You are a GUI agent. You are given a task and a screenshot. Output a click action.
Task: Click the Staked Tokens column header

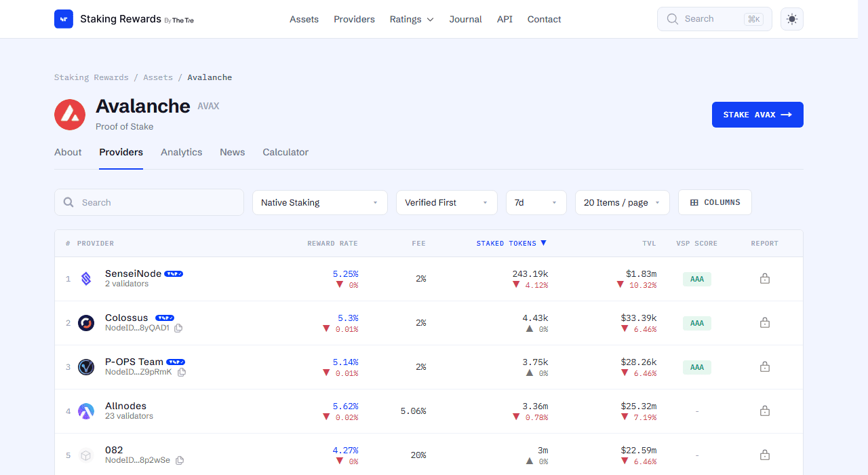tap(511, 244)
